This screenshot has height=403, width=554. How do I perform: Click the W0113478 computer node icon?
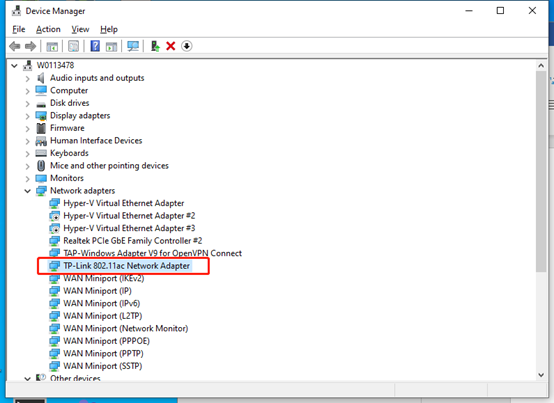[28, 65]
